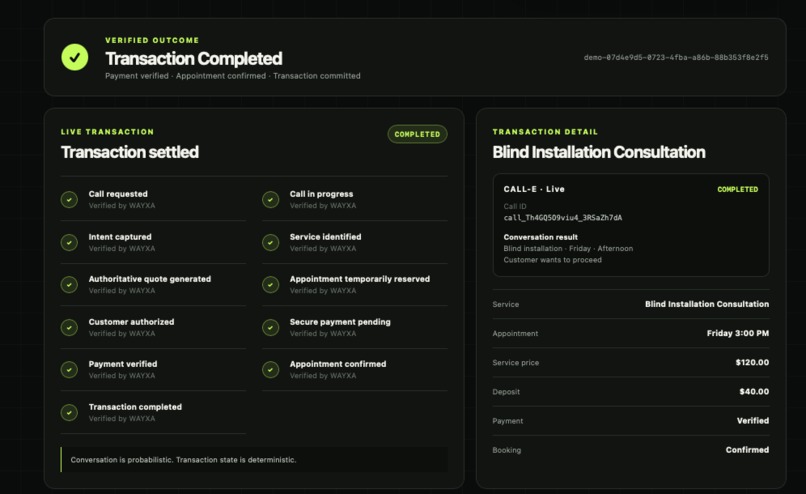Click the Call requested step label
Viewport: 806px width, 494px height.
click(x=118, y=194)
